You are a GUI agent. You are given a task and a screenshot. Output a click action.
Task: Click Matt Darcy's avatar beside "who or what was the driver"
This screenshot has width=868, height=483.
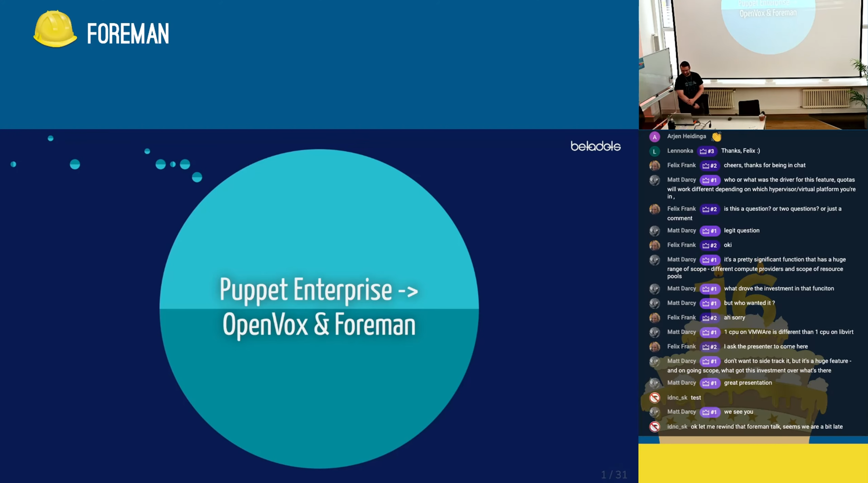(x=654, y=180)
